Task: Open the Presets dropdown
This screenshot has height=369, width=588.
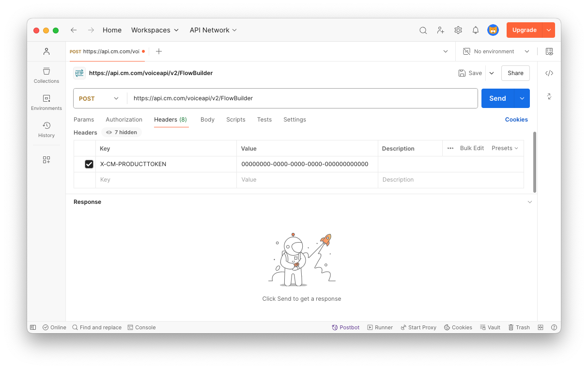Action: (x=505, y=148)
